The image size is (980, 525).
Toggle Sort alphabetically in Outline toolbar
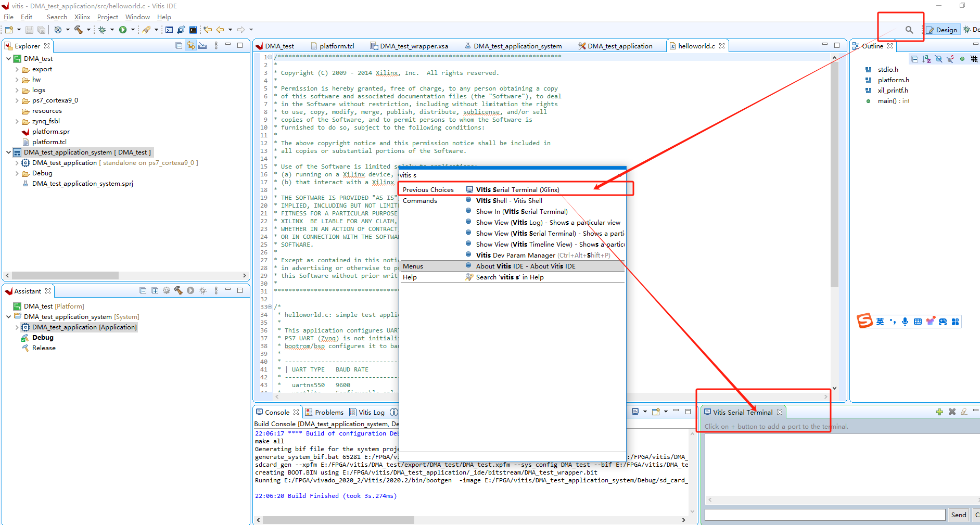tap(926, 59)
